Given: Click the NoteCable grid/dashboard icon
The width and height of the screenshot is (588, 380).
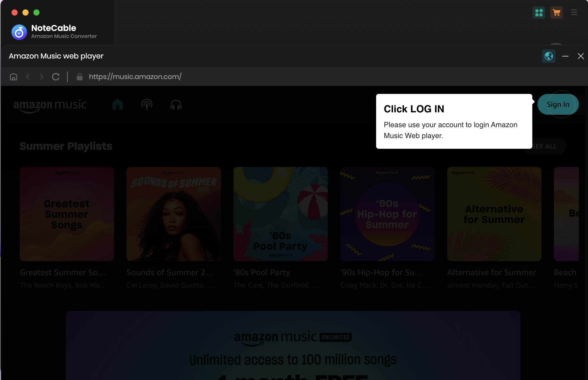Looking at the screenshot, I should 540,12.
